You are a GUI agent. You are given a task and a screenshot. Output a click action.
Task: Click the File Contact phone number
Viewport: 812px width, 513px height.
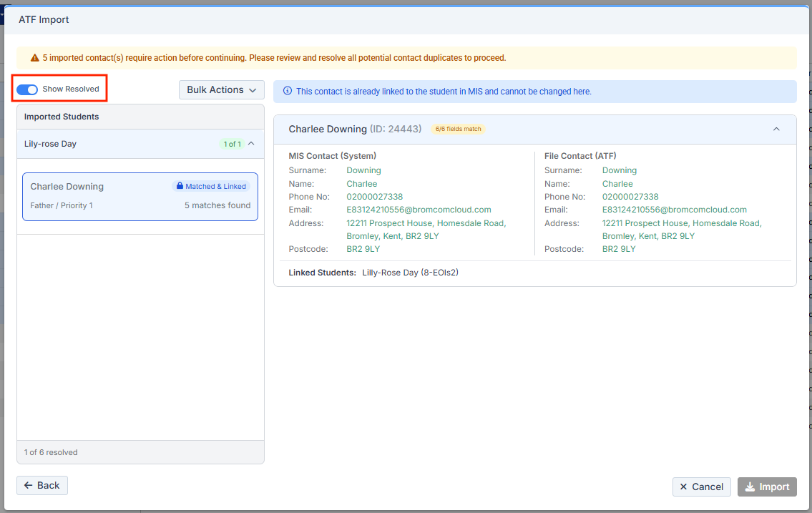click(630, 197)
